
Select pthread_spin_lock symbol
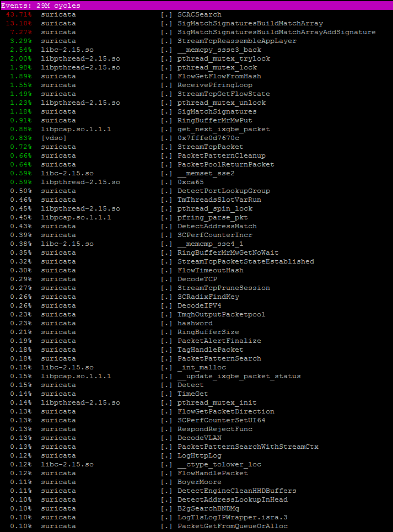[215, 208]
